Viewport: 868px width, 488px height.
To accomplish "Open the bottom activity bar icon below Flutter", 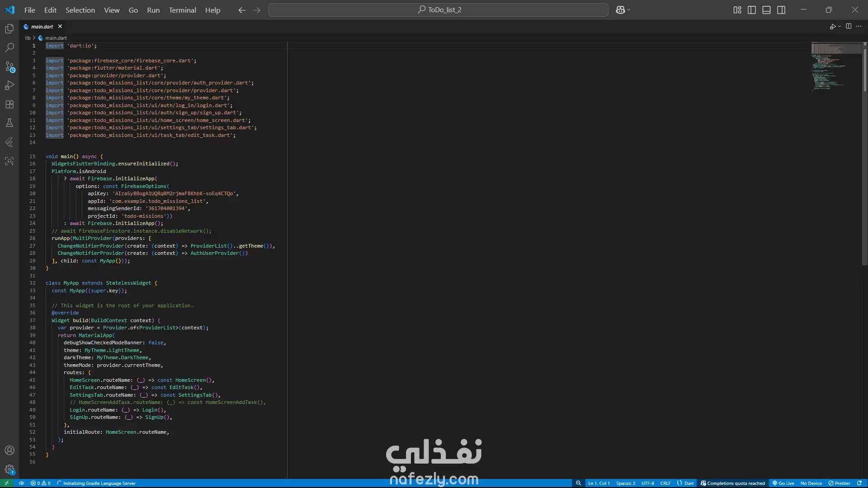I will [9, 161].
